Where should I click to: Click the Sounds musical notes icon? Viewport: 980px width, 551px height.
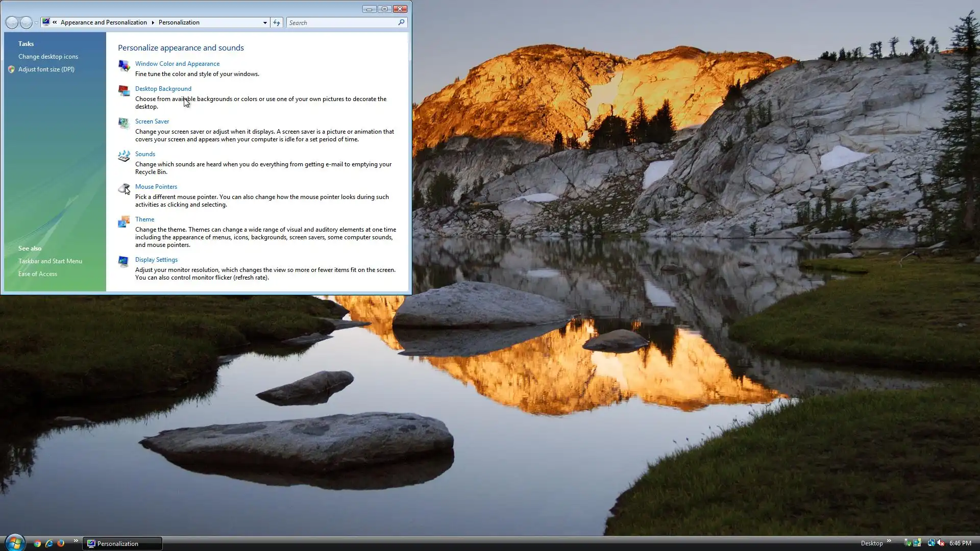click(x=124, y=156)
